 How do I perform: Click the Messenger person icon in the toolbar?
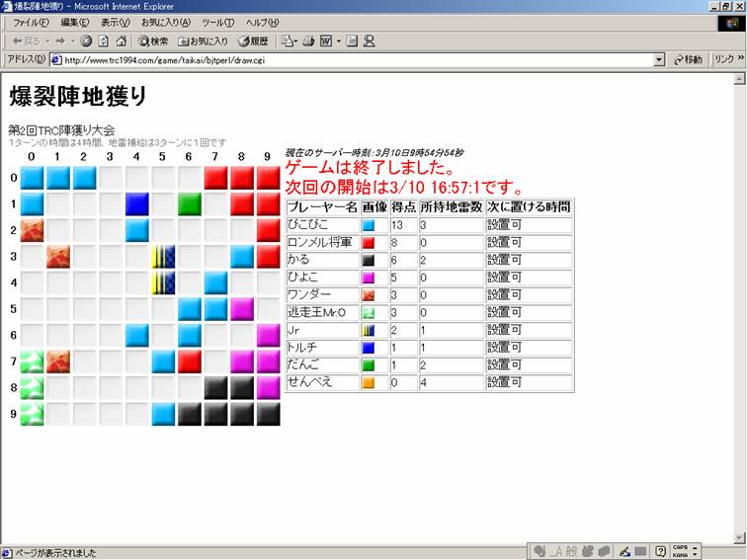tap(370, 41)
